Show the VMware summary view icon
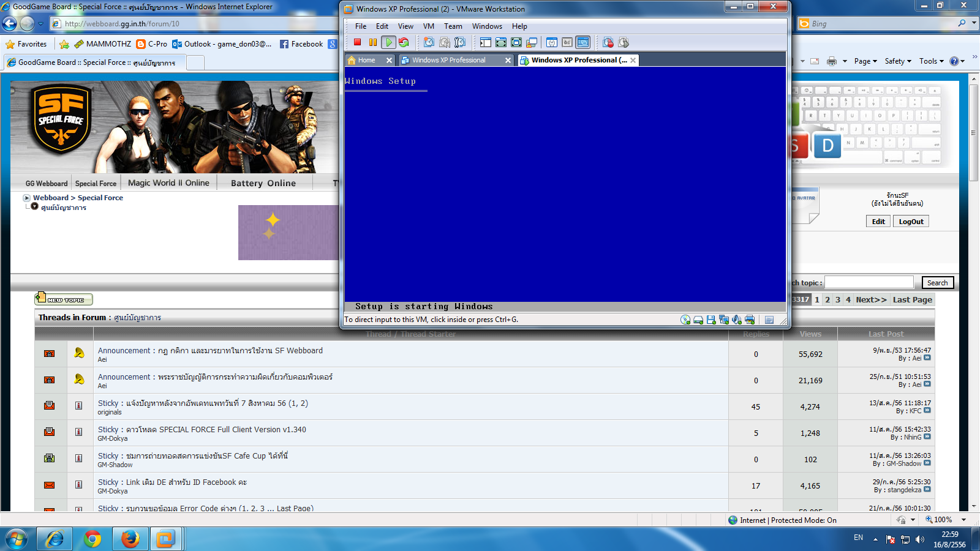 click(552, 42)
